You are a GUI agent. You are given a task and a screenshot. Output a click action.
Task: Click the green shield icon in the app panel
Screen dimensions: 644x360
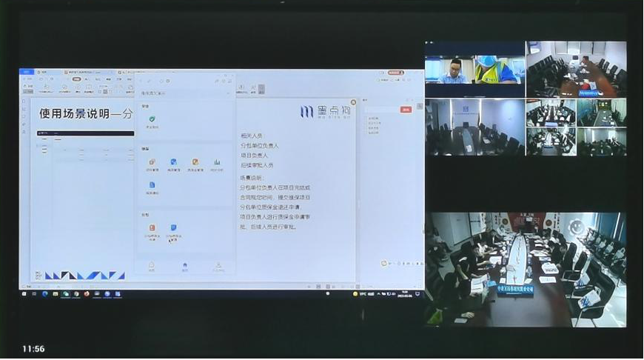tap(152, 119)
